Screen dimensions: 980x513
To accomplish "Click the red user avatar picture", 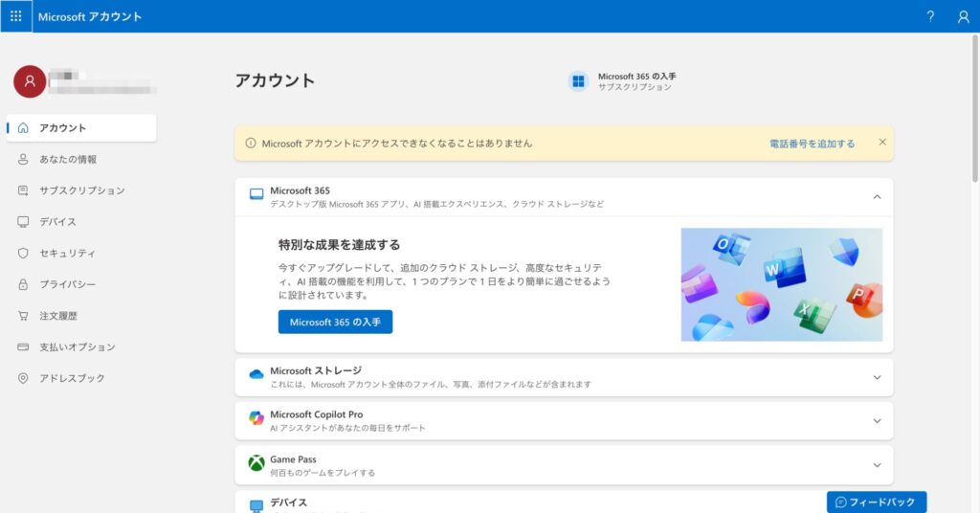I will pos(29,81).
